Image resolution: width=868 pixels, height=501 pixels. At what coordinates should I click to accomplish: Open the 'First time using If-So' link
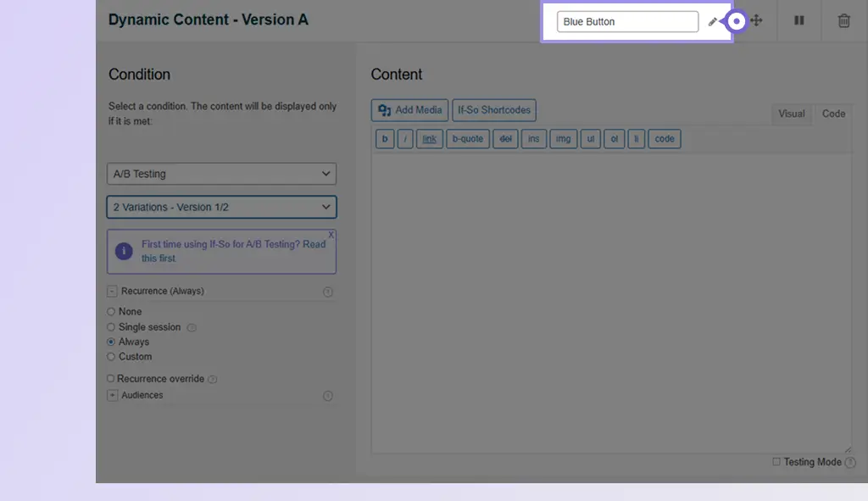coord(233,251)
